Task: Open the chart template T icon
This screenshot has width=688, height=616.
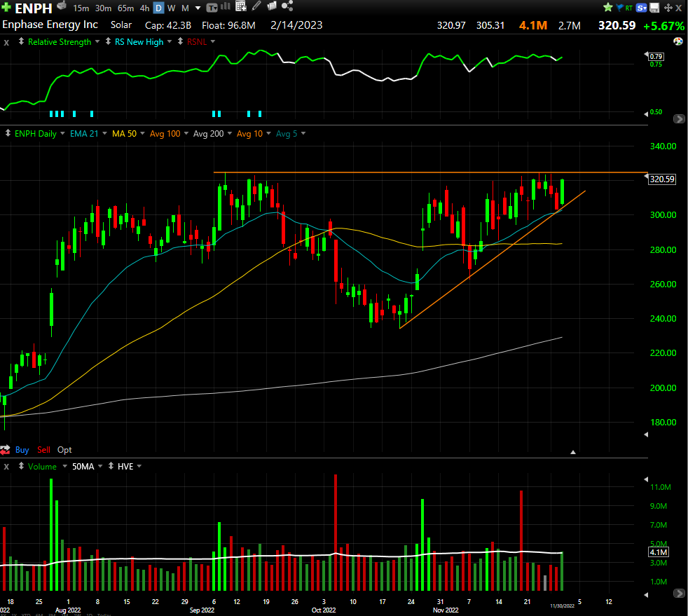Action: click(212, 8)
